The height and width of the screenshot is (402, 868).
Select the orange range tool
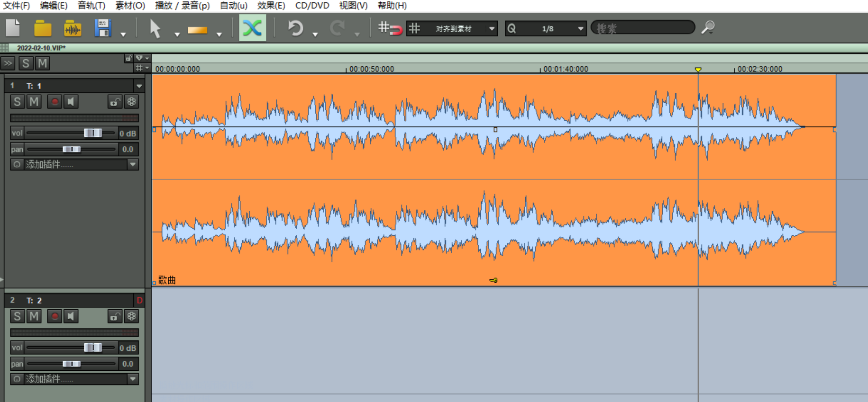pyautogui.click(x=197, y=30)
